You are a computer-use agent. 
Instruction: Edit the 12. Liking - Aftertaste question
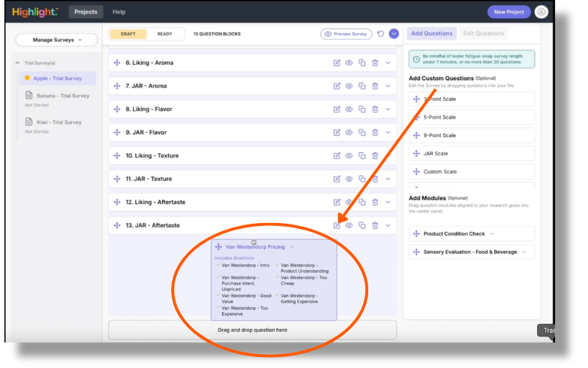pyautogui.click(x=337, y=202)
